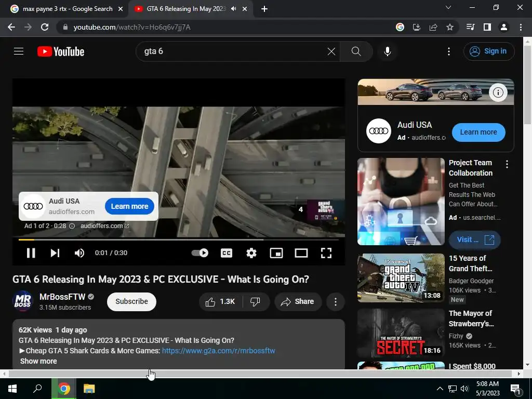
Task: Open a new browser tab
Action: click(264, 9)
